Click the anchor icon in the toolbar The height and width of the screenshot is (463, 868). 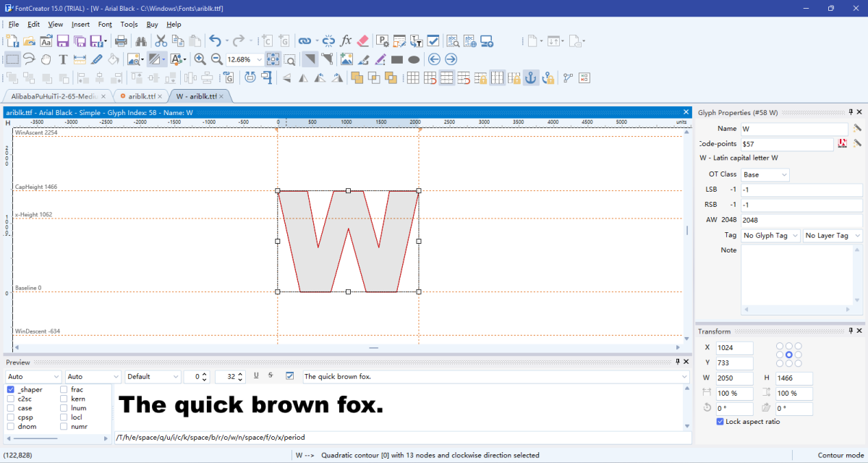530,77
